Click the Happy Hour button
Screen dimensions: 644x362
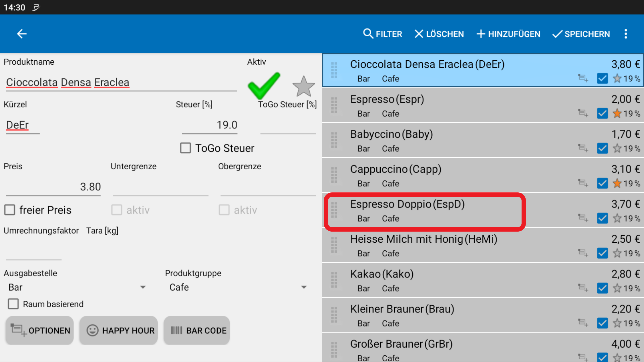pos(119,330)
